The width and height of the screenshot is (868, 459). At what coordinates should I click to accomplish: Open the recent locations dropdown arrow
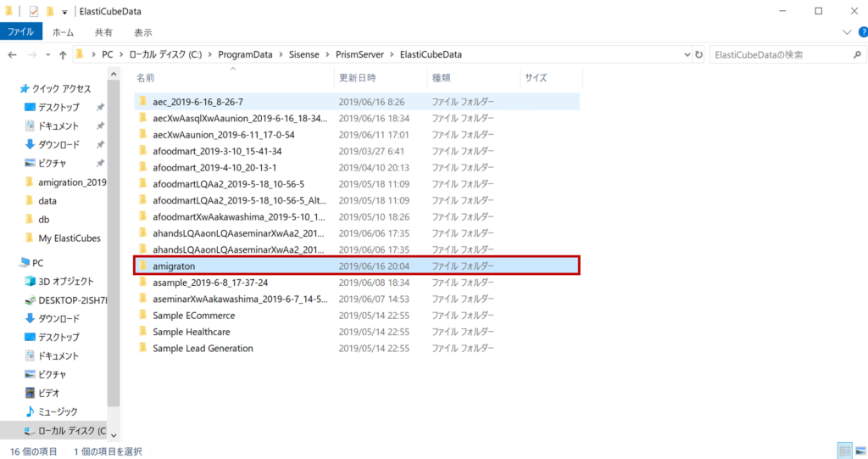48,55
